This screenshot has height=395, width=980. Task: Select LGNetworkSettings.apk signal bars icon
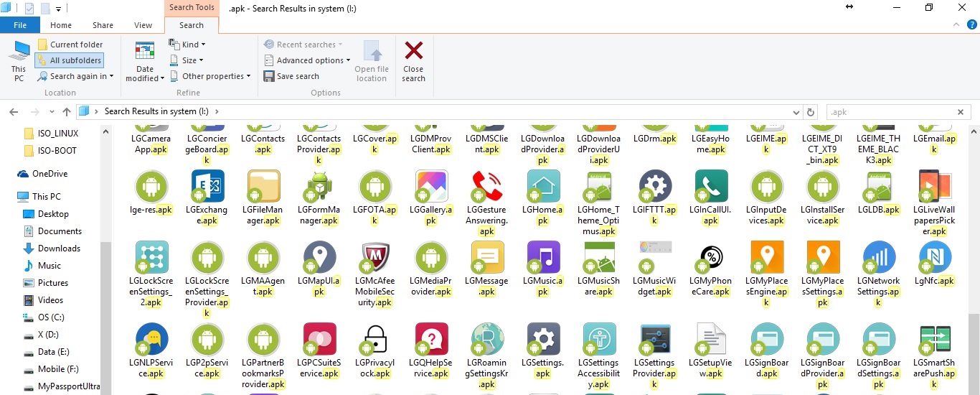coord(879,257)
